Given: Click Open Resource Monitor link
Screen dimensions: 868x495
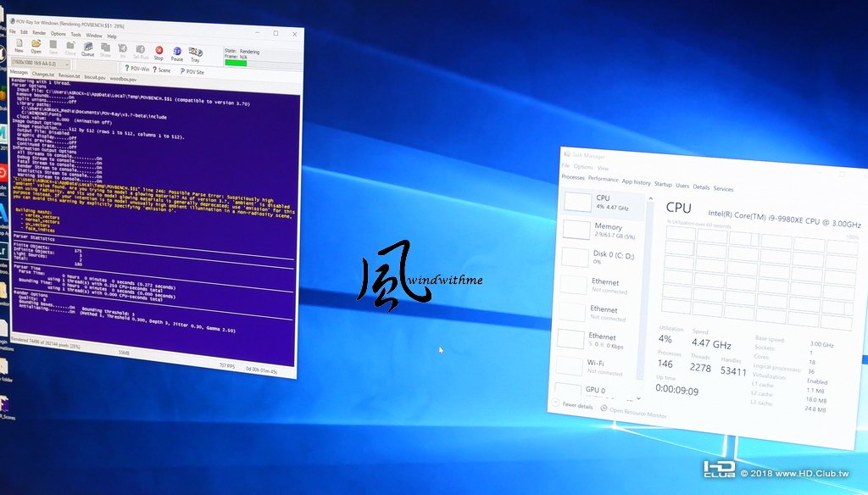Looking at the screenshot, I should pyautogui.click(x=637, y=412).
